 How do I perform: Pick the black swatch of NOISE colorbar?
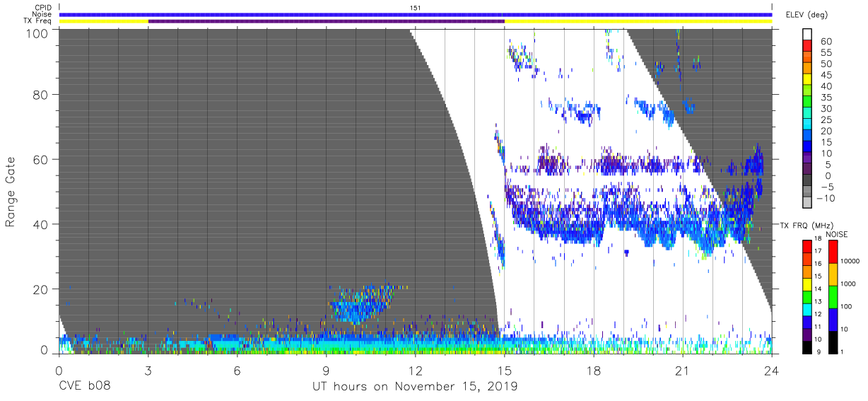coord(833,342)
